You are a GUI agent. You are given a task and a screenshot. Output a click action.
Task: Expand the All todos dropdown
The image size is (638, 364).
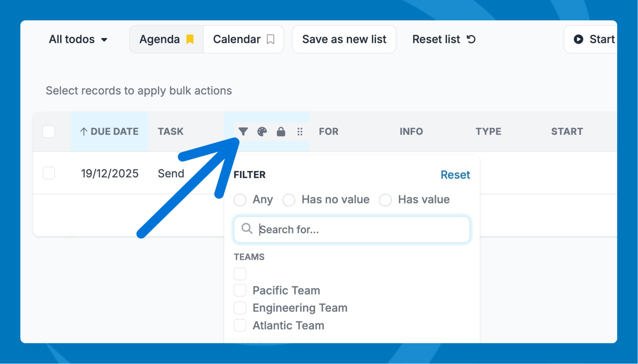(78, 39)
